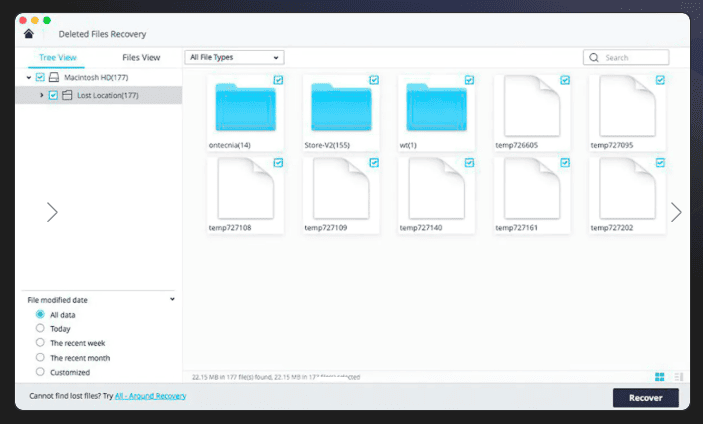Screen dimensions: 703x424
Task: Switch to list view icon
Action: point(679,377)
